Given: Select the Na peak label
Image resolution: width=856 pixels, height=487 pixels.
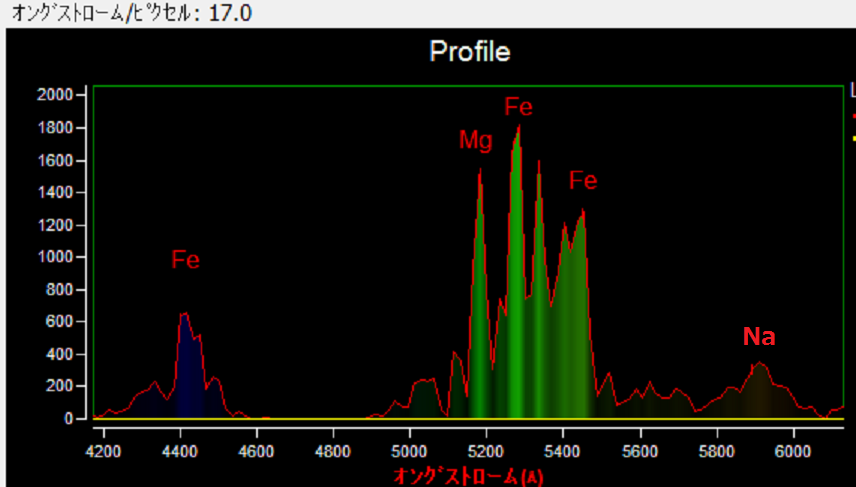Looking at the screenshot, I should pyautogui.click(x=759, y=337).
